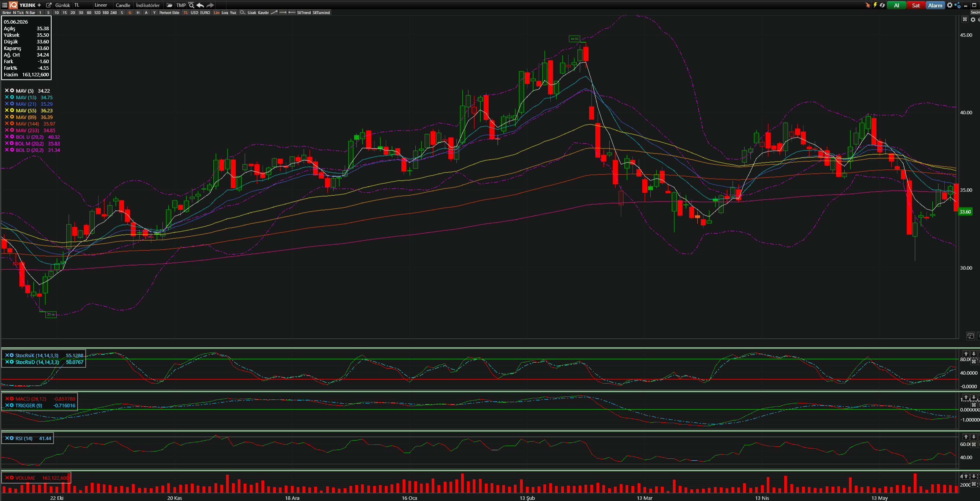Viewport: 980px width, 501px height.
Task: Open the chart settings gear below top bar
Action: [973, 19]
